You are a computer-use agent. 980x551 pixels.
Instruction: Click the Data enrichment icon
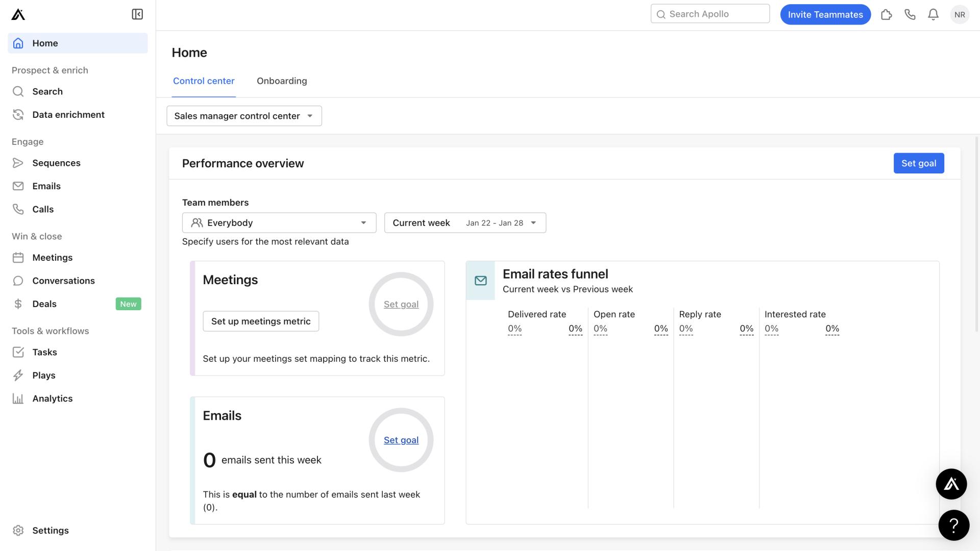click(x=18, y=115)
